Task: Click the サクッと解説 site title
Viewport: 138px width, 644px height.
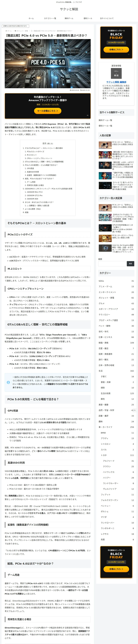Action: 69,9
